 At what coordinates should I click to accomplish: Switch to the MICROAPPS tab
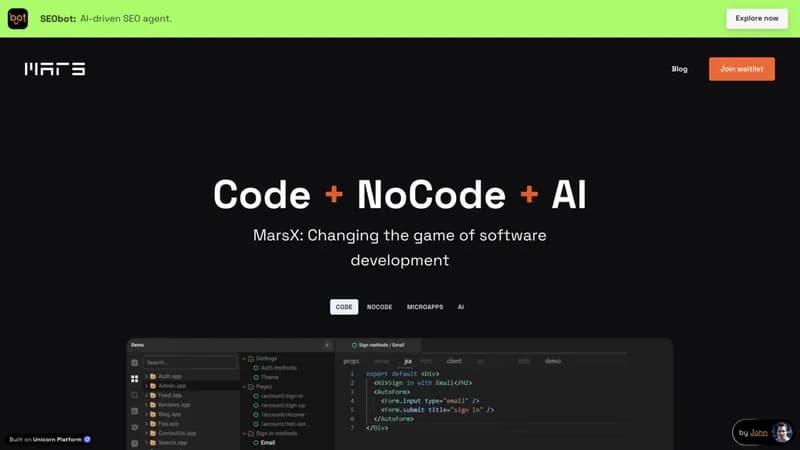425,307
